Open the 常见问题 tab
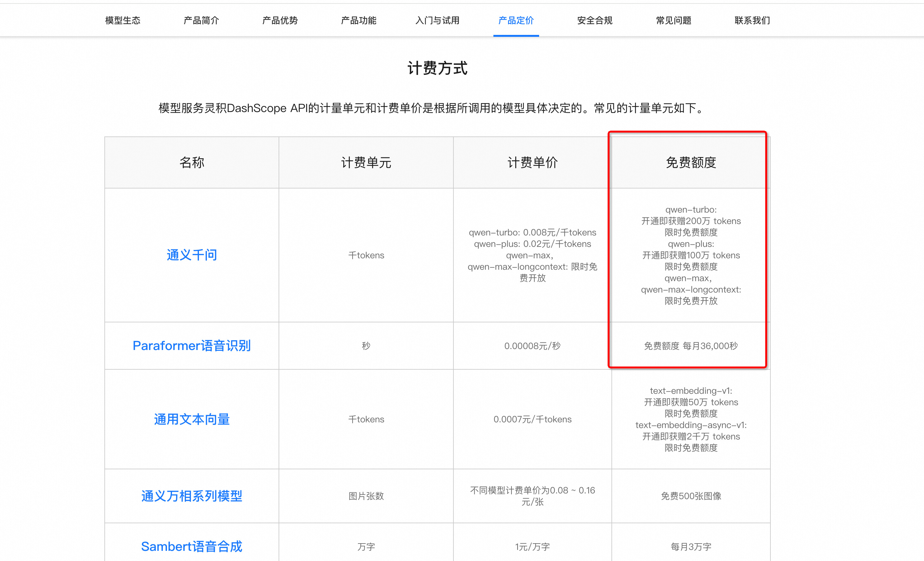The height and width of the screenshot is (561, 924). click(674, 21)
